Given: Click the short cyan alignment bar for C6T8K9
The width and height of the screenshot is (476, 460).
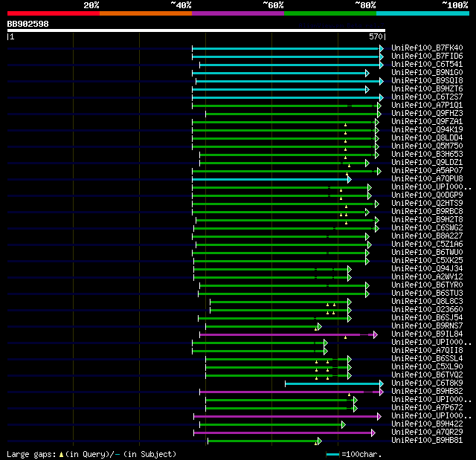Looking at the screenshot, I should (332, 384).
